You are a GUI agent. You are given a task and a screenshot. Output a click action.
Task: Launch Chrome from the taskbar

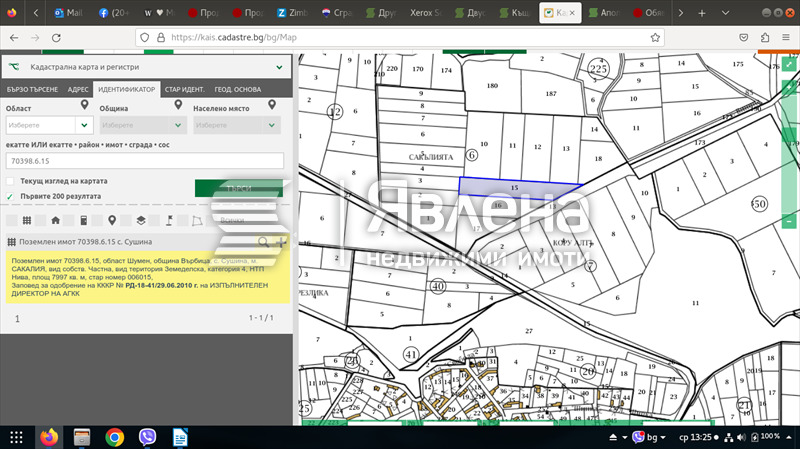tap(115, 437)
